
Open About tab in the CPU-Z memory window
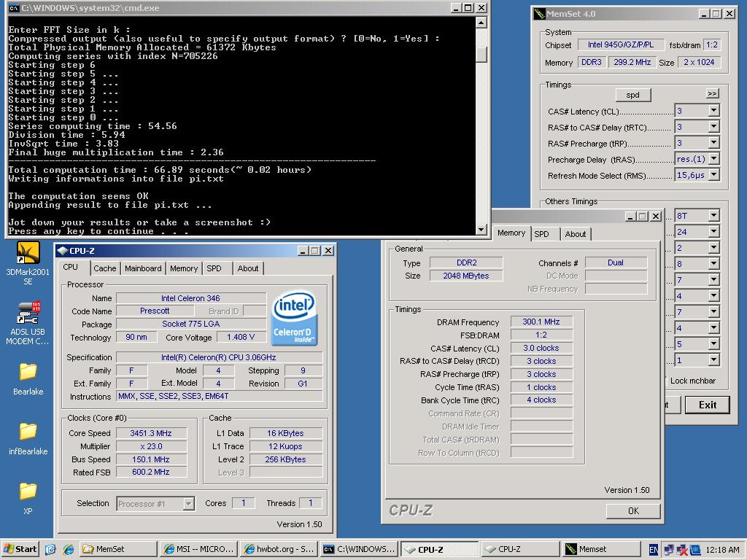[576, 234]
